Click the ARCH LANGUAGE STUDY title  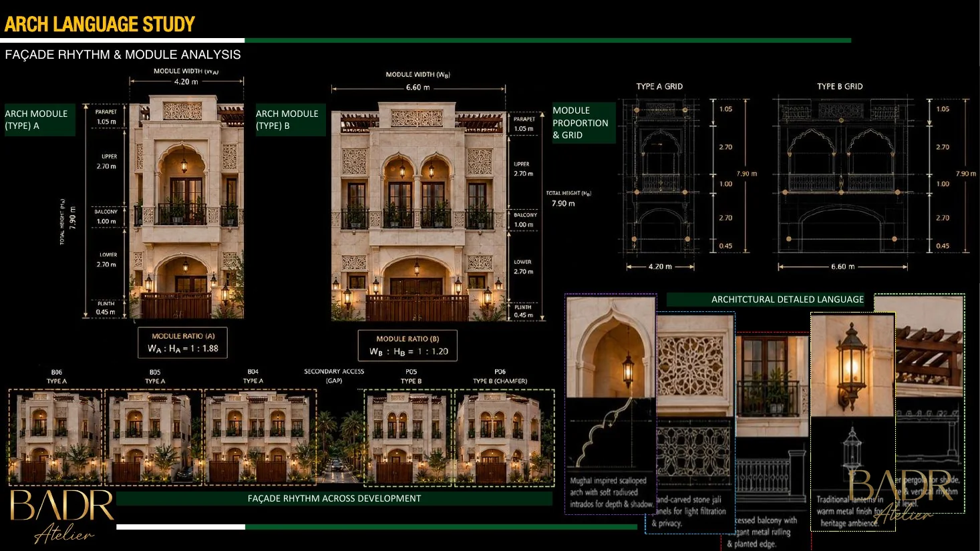[x=100, y=25]
